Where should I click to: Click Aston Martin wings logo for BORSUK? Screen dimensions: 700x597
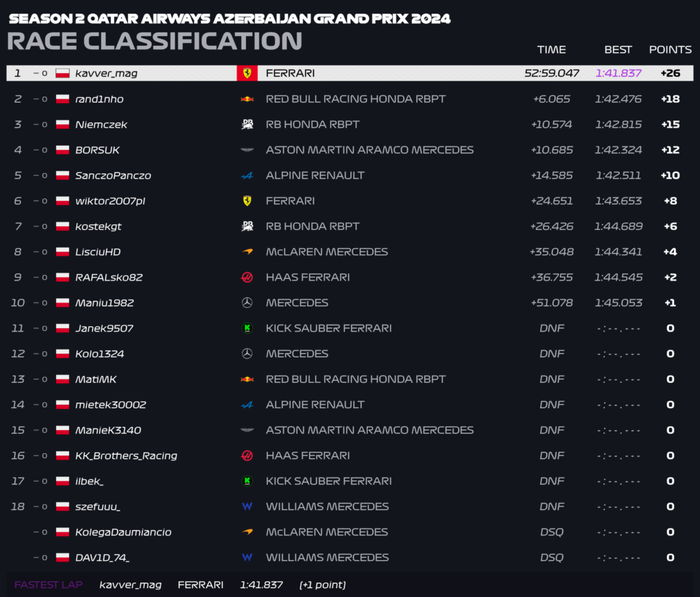[x=247, y=150]
